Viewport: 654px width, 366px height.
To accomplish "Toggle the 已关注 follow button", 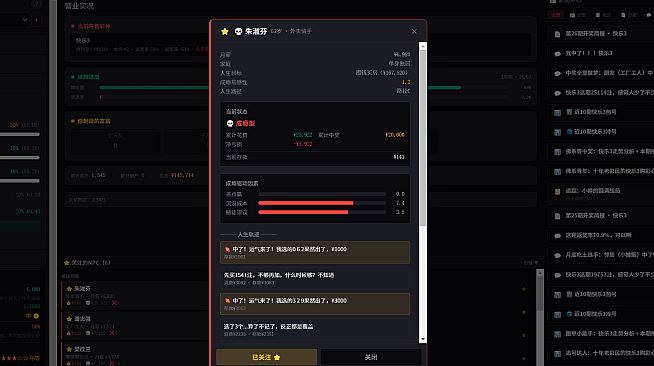I will pyautogui.click(x=266, y=357).
